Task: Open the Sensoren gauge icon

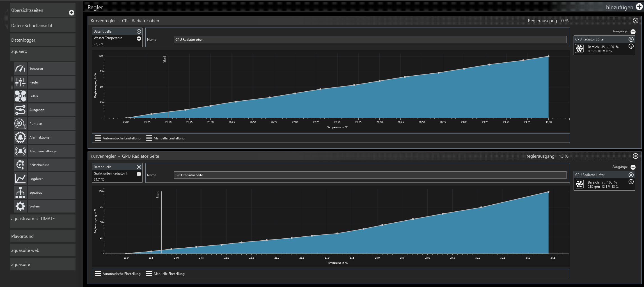Action: [x=20, y=69]
